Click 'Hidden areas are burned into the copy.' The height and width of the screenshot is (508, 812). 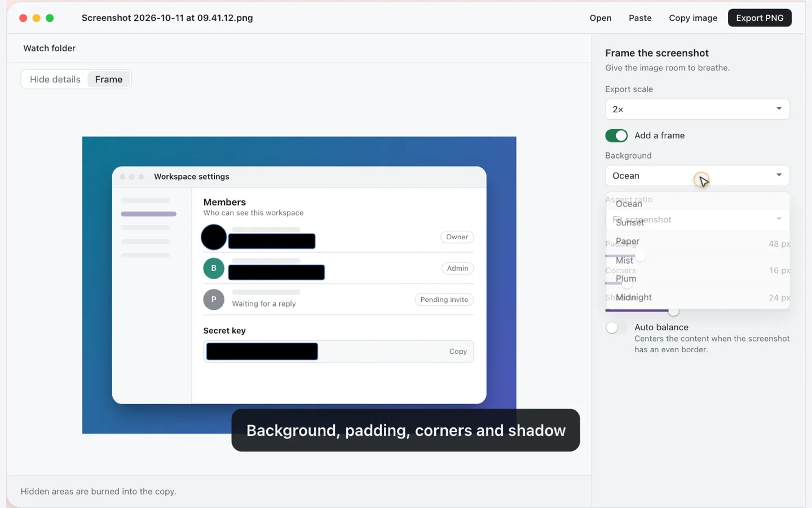(x=98, y=492)
